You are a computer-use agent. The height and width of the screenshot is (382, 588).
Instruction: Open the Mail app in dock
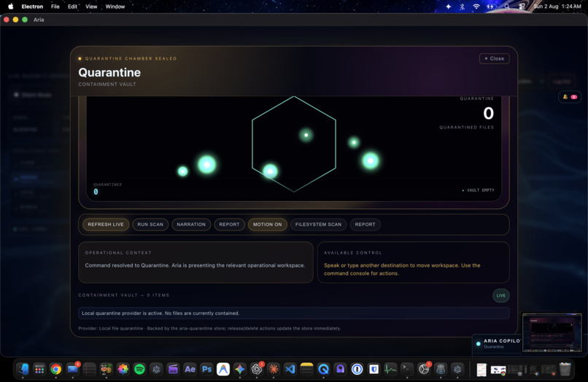click(x=73, y=370)
